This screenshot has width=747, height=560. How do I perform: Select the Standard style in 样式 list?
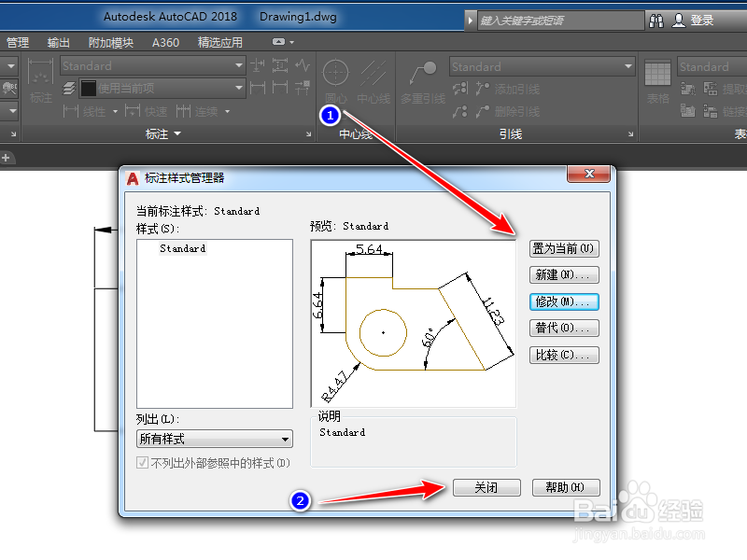pyautogui.click(x=182, y=248)
